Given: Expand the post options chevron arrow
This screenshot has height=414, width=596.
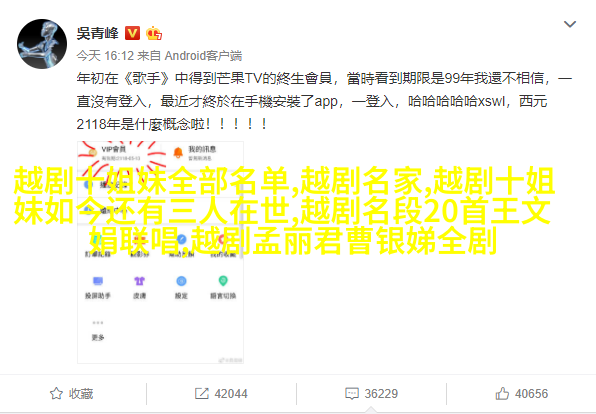Looking at the screenshot, I should (569, 24).
